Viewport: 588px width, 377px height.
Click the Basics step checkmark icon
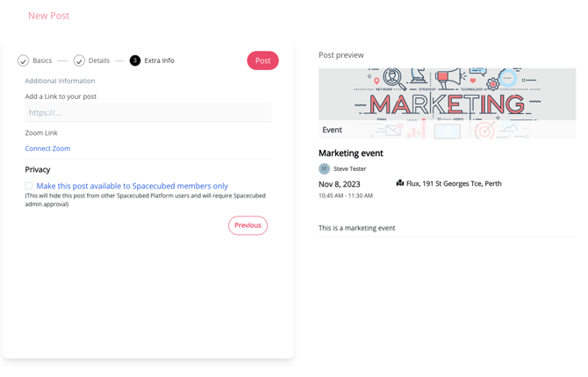(x=23, y=60)
